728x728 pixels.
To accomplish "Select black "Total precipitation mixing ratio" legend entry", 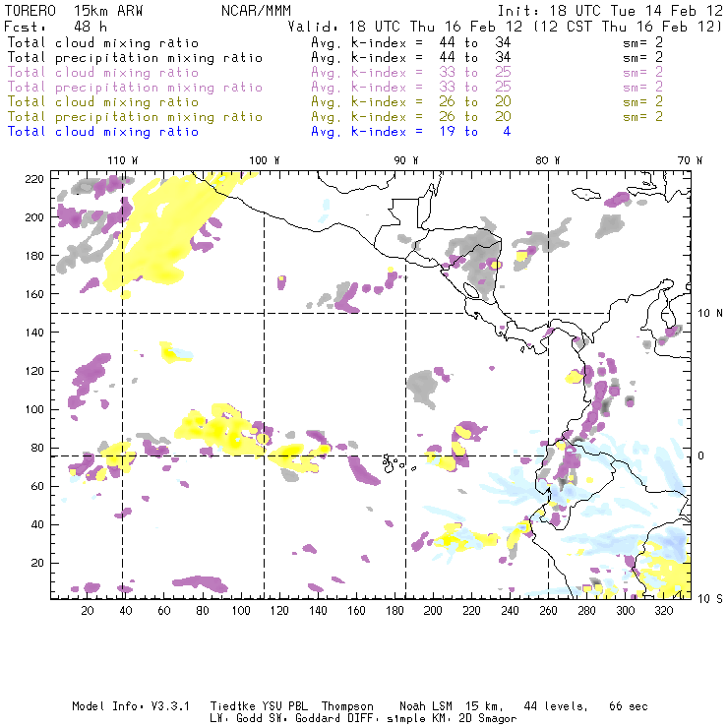I will (135, 58).
